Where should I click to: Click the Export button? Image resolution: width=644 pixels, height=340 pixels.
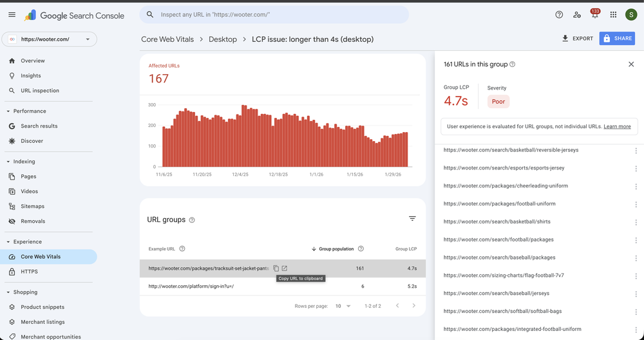[x=577, y=39]
